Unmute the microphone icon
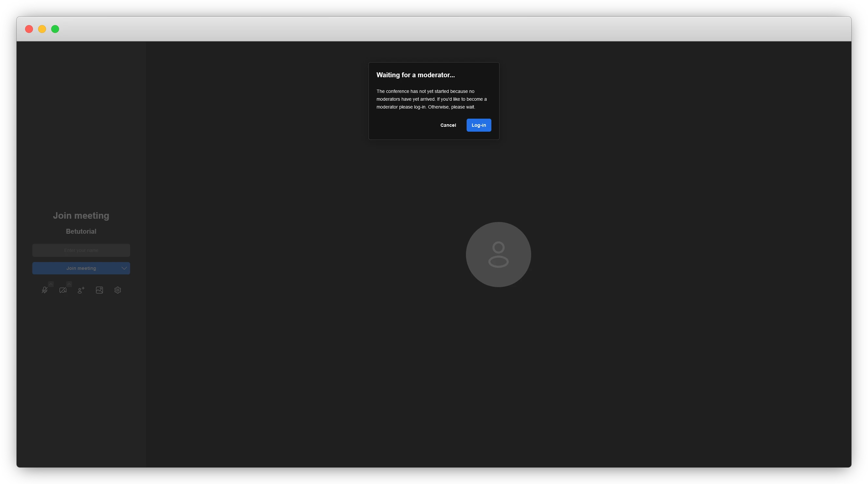This screenshot has width=868, height=484. click(44, 290)
